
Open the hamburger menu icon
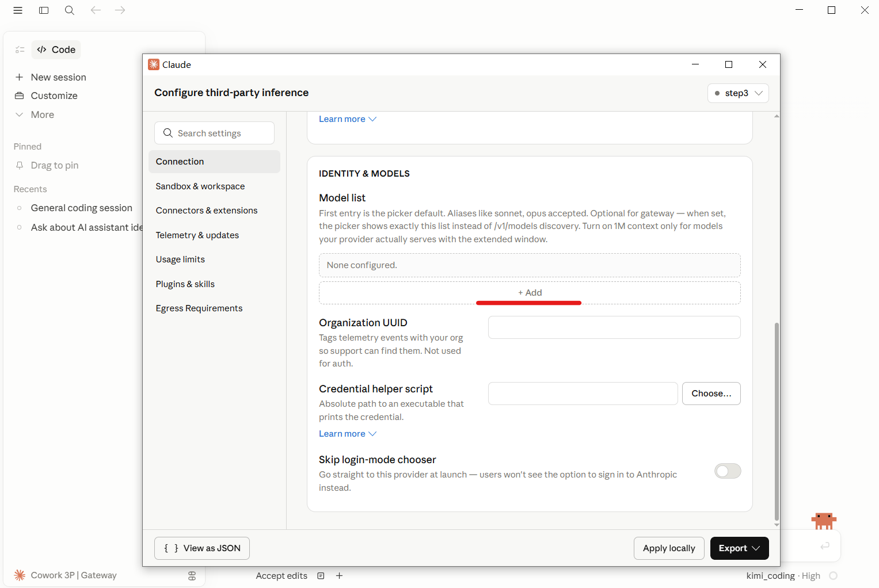point(18,10)
